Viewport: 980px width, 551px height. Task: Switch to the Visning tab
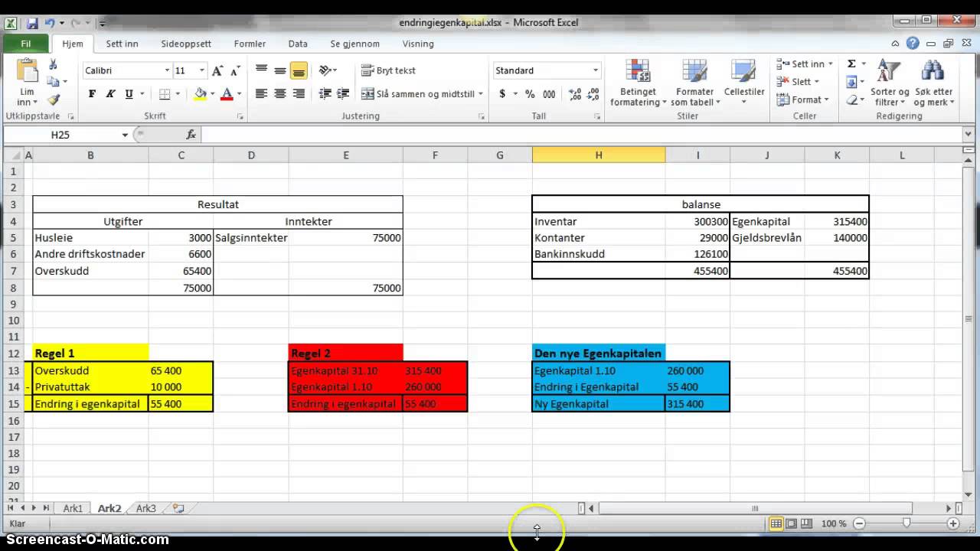pos(418,44)
